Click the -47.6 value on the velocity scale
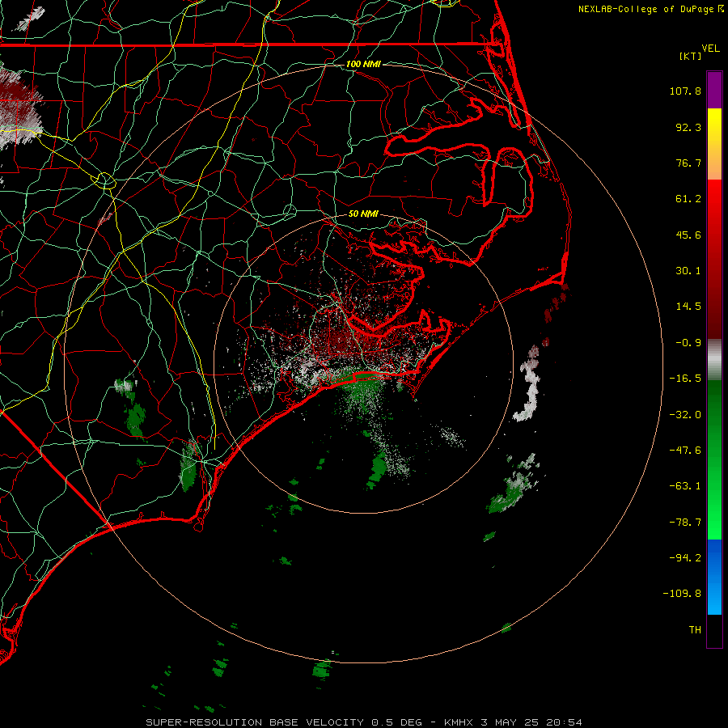 [x=685, y=451]
